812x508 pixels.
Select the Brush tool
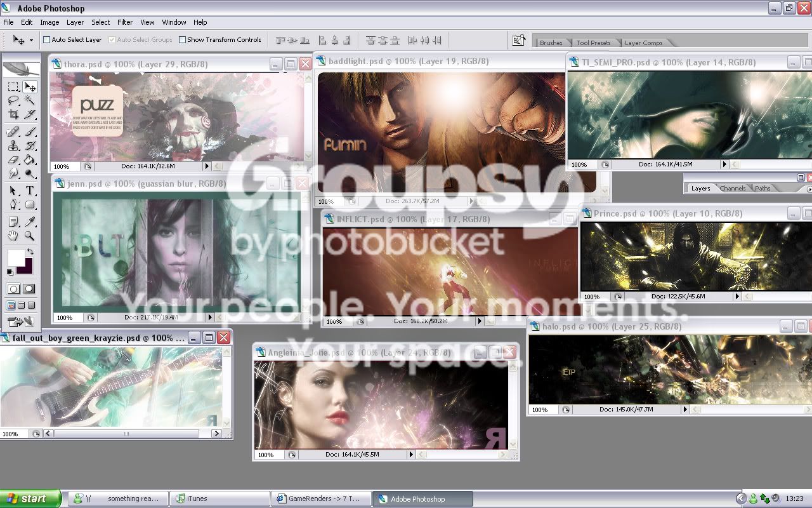click(x=29, y=131)
